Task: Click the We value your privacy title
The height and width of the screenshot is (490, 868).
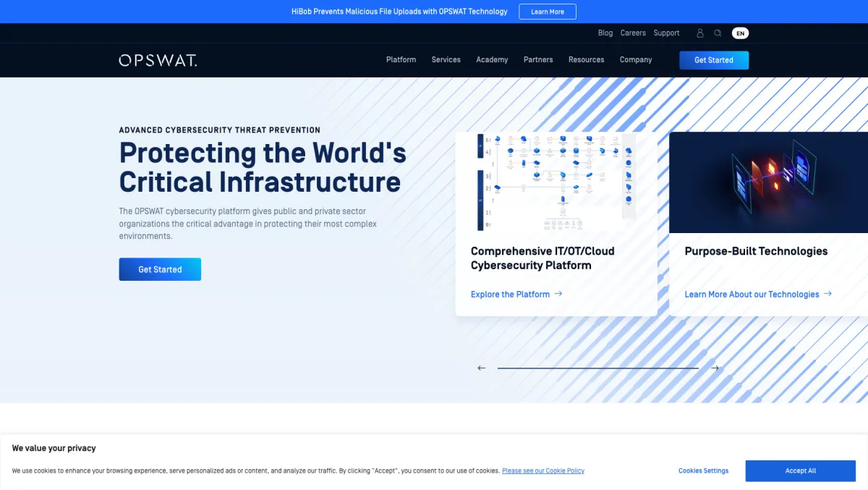Action: point(54,448)
